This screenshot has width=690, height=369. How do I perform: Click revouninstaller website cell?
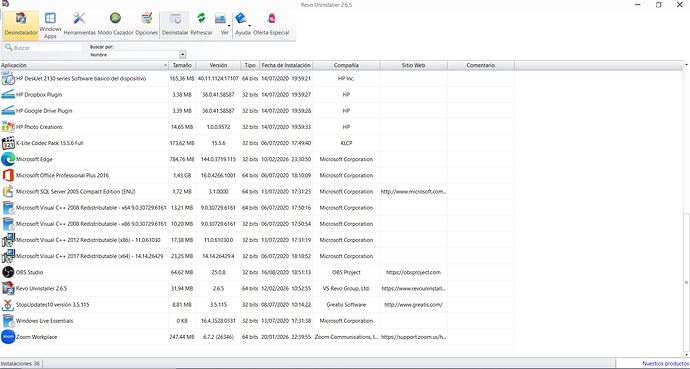414,289
